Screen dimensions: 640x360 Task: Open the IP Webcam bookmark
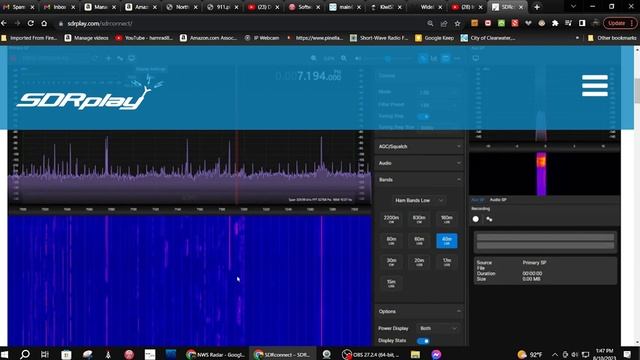pos(262,38)
